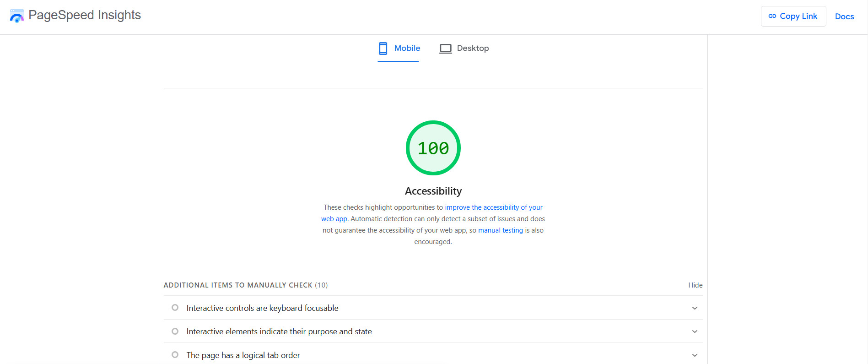Switch to the Desktop tab label
The image size is (868, 364).
click(473, 48)
